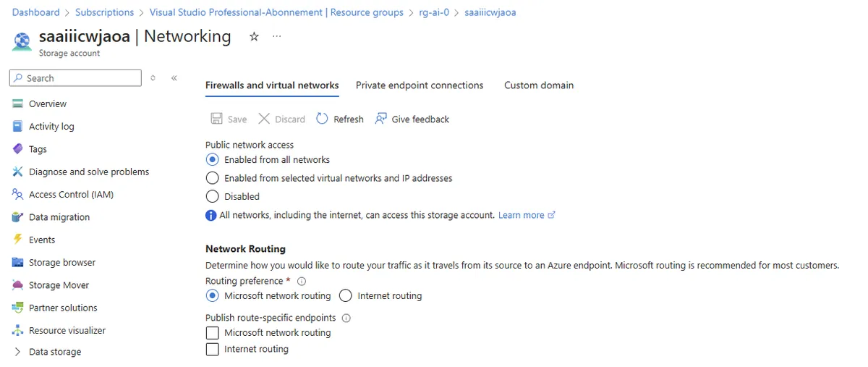This screenshot has height=367, width=868.
Task: Click the Events lightning icon
Action: pos(18,240)
